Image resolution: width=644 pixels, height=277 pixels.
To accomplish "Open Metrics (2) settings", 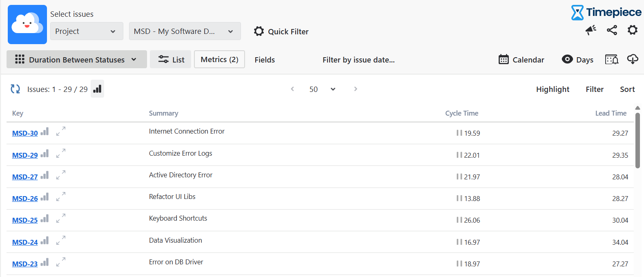I will [x=219, y=59].
